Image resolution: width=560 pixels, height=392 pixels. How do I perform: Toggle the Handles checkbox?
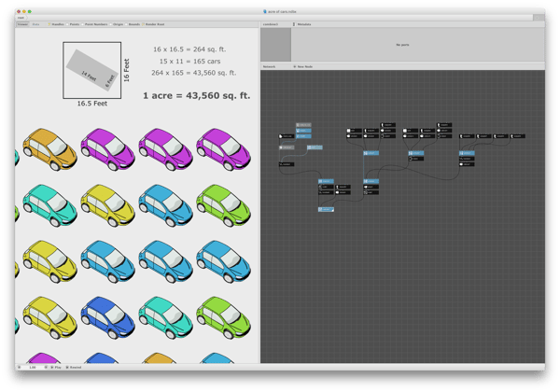tap(49, 24)
